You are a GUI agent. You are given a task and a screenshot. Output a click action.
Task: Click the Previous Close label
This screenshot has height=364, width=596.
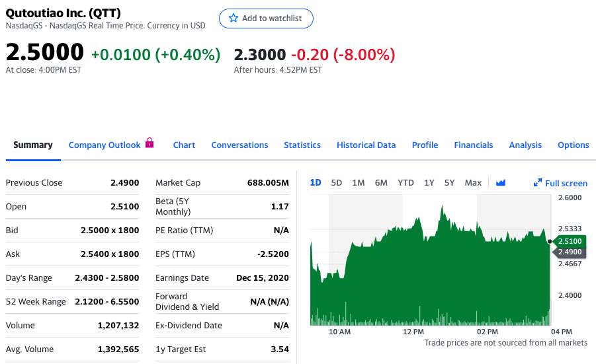click(34, 182)
